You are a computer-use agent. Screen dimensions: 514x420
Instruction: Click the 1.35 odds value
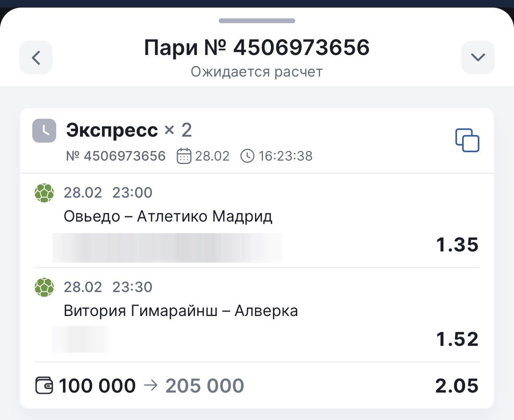click(x=457, y=245)
